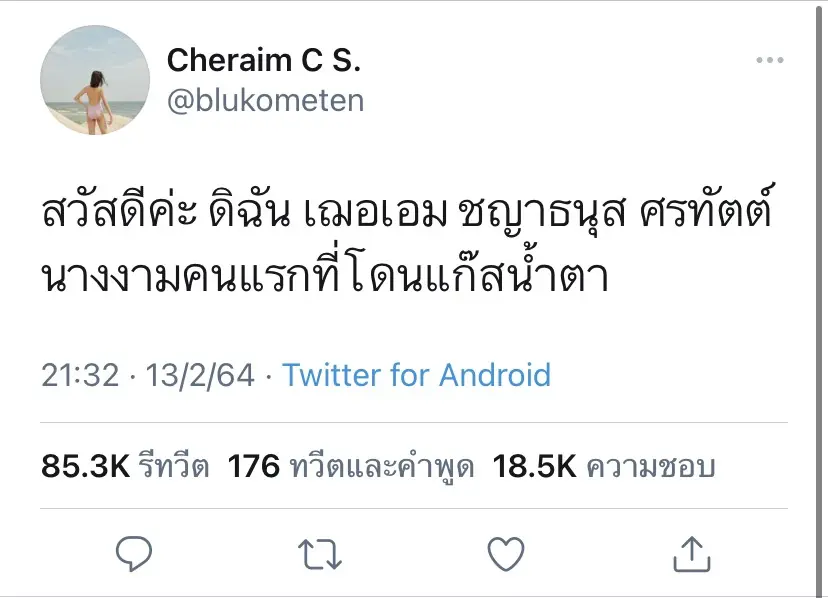Click the ทวีตและคำพูด label
The height and width of the screenshot is (598, 828).
380,467
